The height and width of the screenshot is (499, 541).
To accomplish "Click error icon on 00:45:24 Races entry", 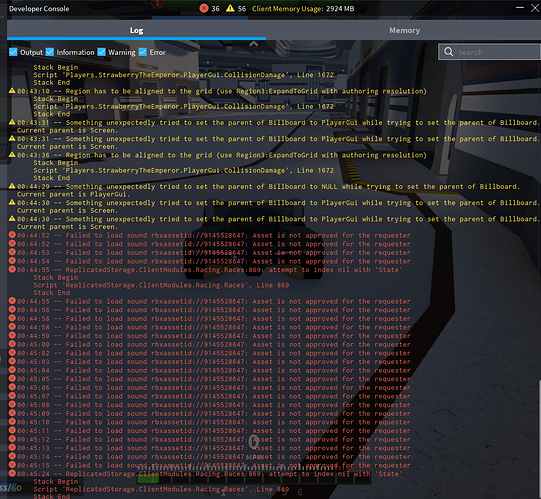I will (x=12, y=473).
